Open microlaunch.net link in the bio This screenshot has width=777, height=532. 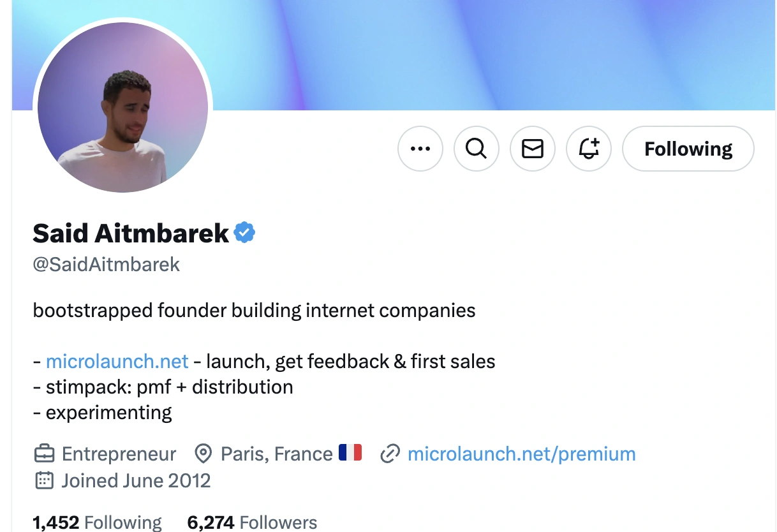coord(117,362)
